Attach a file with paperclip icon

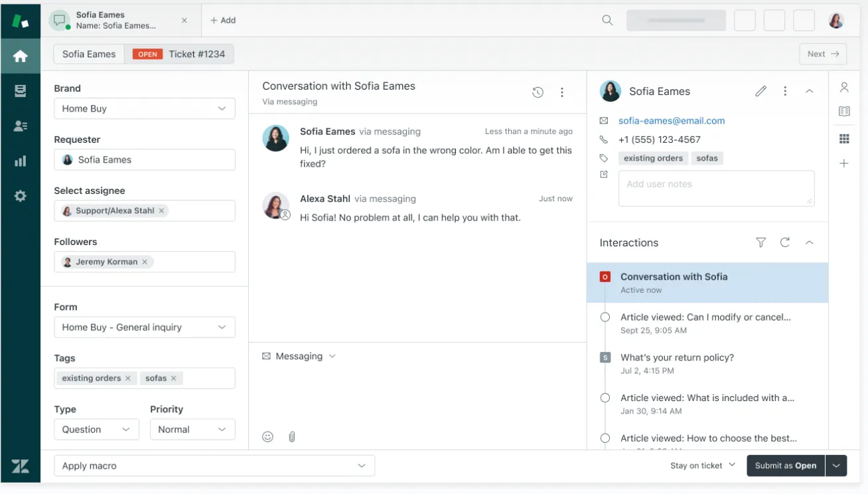(292, 436)
